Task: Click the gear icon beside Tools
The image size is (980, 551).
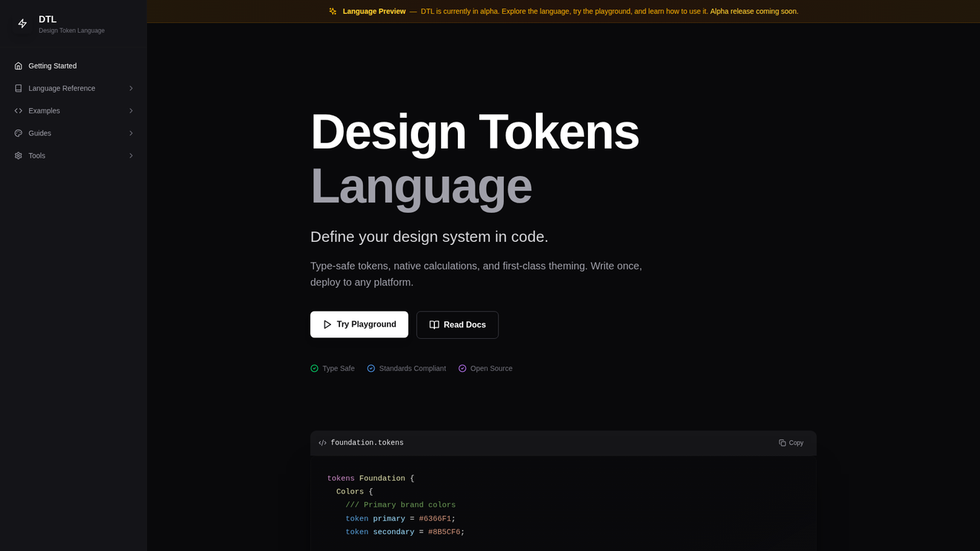Action: tap(18, 155)
